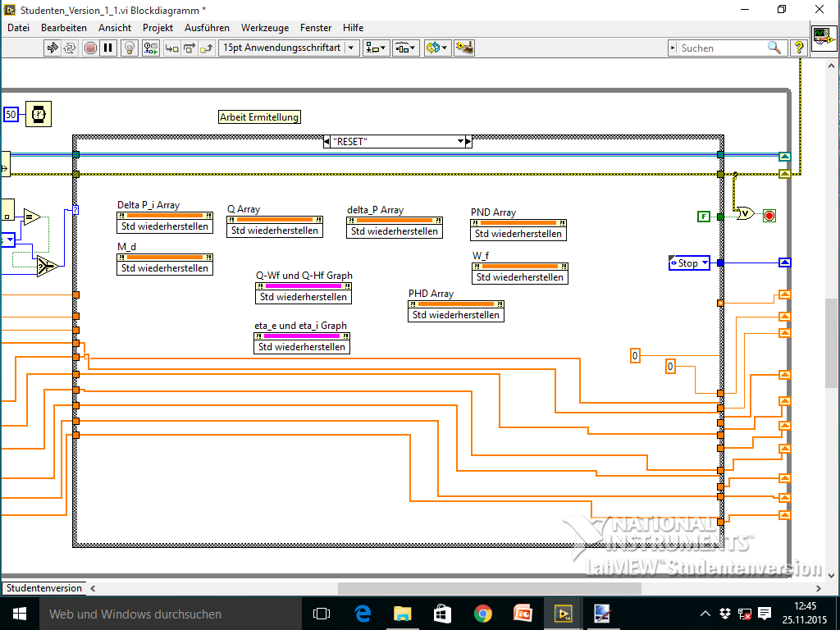Screen dimensions: 840x630
Task: Click the Run arrow in the toolbar
Action: click(52, 48)
